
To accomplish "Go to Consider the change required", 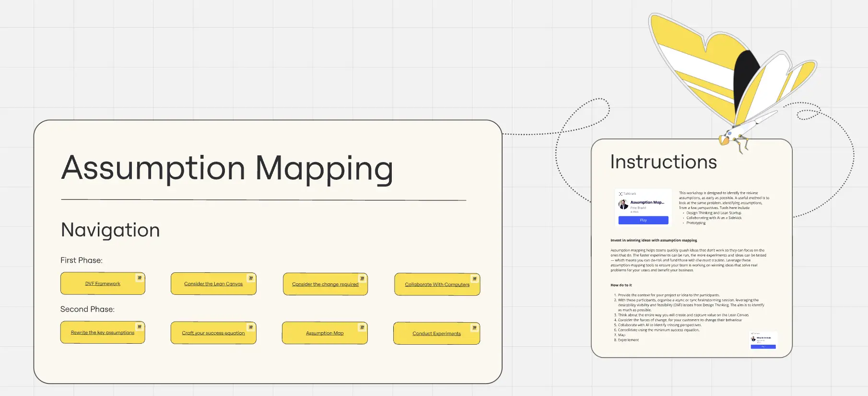I will pyautogui.click(x=325, y=284).
